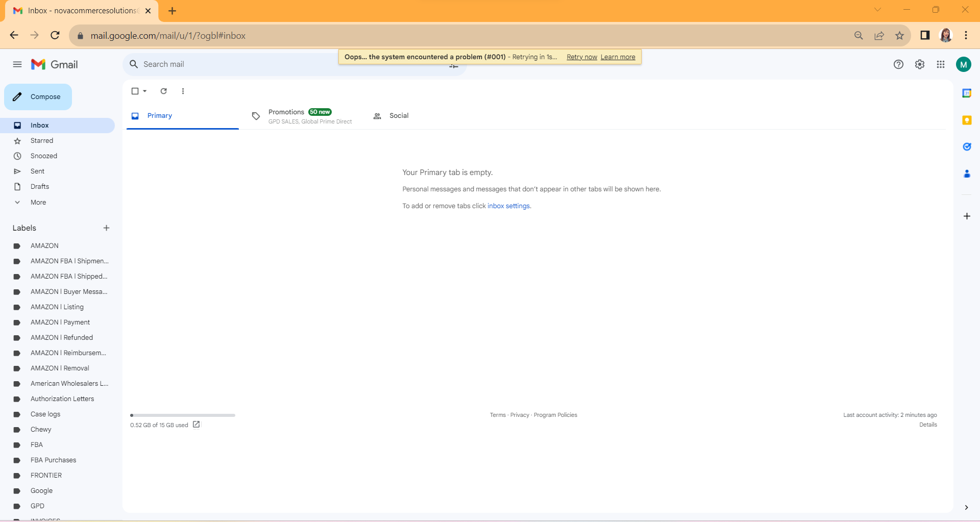
Task: Open Gmail settings gear
Action: coord(920,64)
